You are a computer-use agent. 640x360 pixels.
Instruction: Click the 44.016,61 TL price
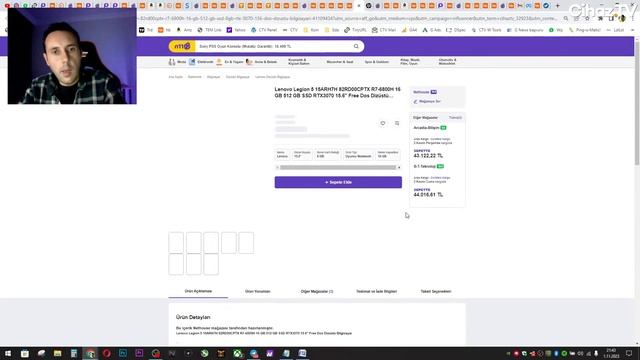(x=428, y=195)
